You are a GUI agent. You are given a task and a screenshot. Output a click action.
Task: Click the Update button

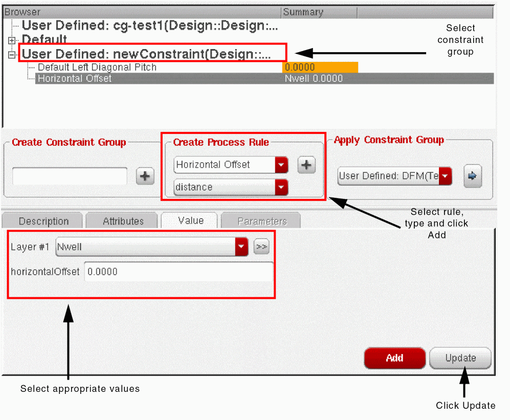(x=460, y=358)
